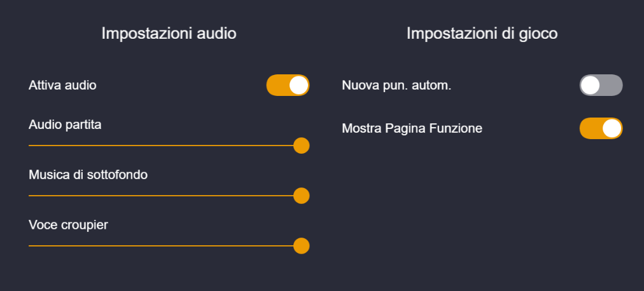Click the Impostazioni di gioco heading
This screenshot has height=291, width=644.
(x=482, y=34)
